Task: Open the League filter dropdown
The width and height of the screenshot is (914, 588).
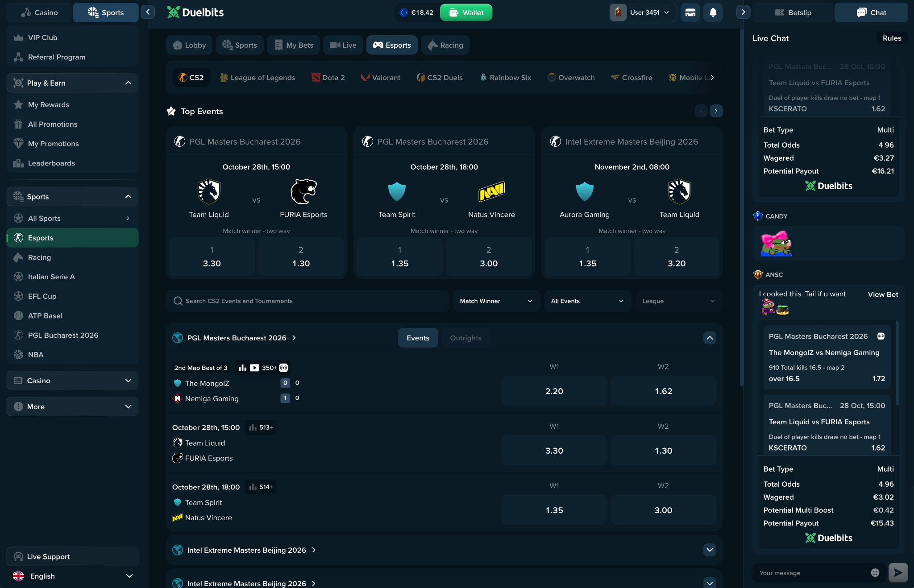Action: coord(679,301)
